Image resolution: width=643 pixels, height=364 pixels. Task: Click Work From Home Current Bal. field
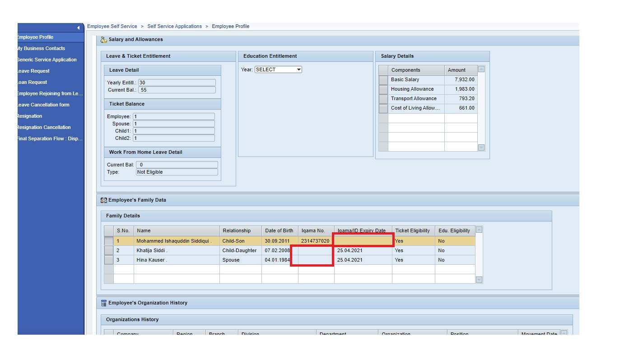(x=177, y=165)
